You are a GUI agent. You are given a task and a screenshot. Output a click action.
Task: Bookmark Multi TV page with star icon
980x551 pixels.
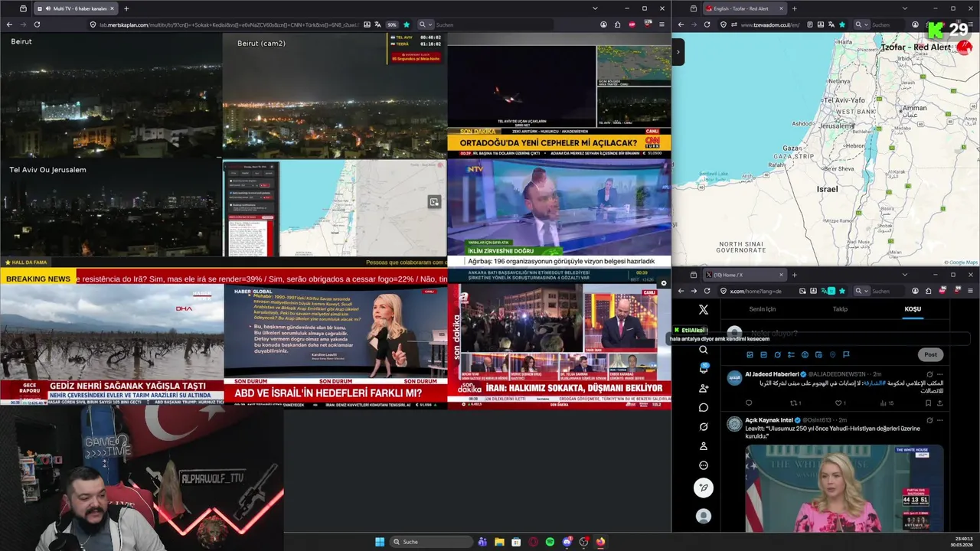point(406,24)
